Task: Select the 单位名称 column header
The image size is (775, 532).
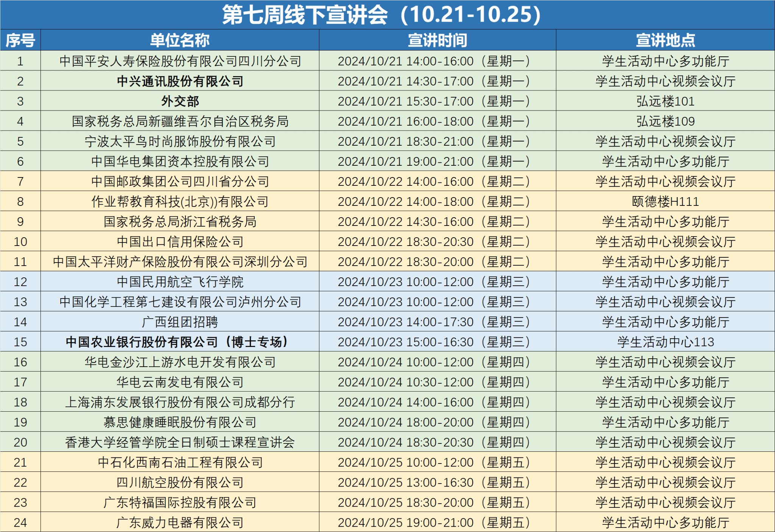Action: [x=180, y=40]
